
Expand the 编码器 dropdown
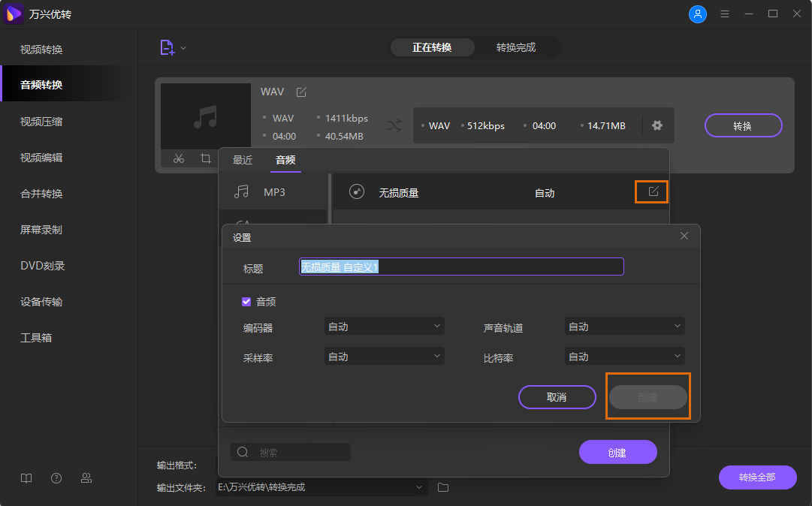coord(385,327)
